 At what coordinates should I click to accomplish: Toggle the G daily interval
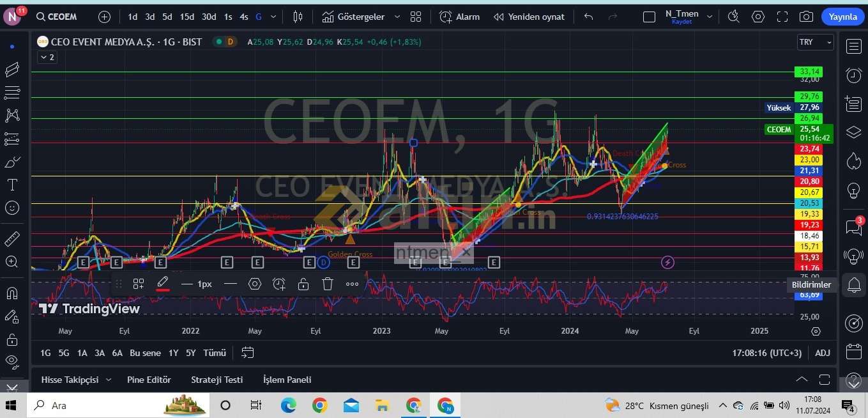258,17
